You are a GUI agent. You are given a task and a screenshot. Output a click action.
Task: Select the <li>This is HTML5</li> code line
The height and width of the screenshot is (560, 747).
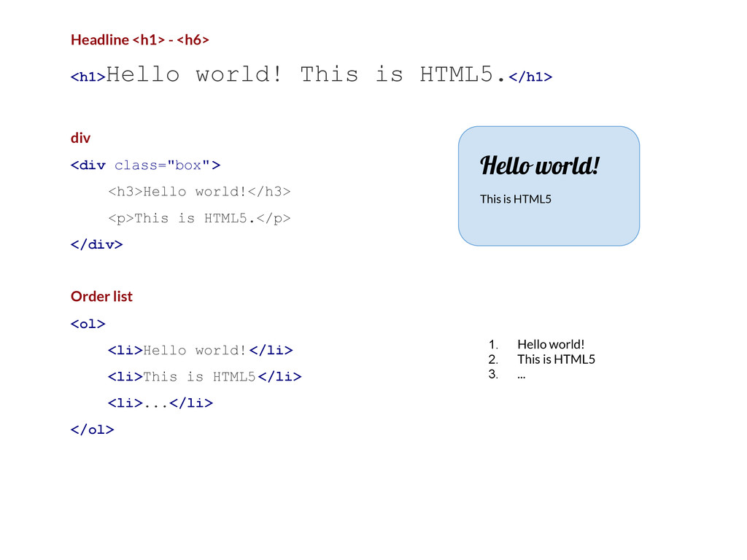coord(204,377)
